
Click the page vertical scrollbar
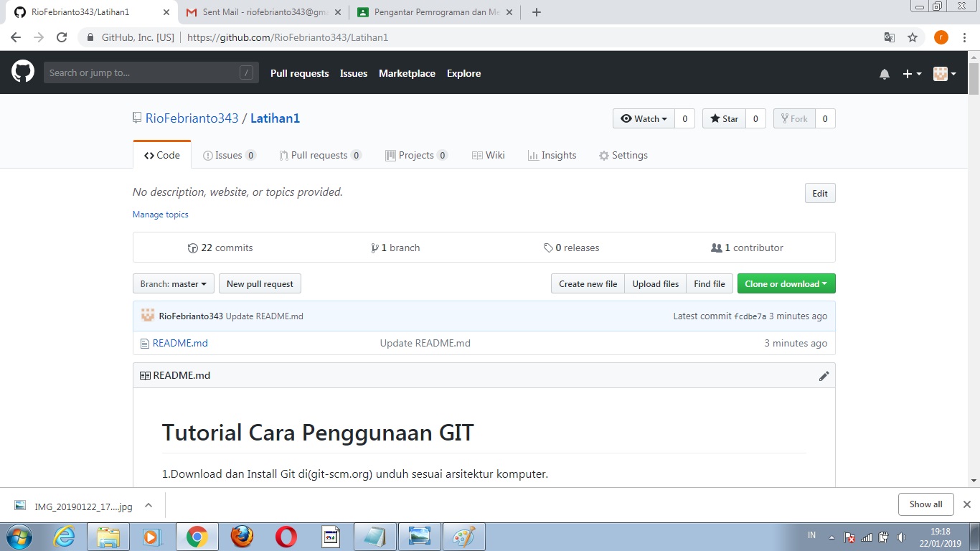974,79
